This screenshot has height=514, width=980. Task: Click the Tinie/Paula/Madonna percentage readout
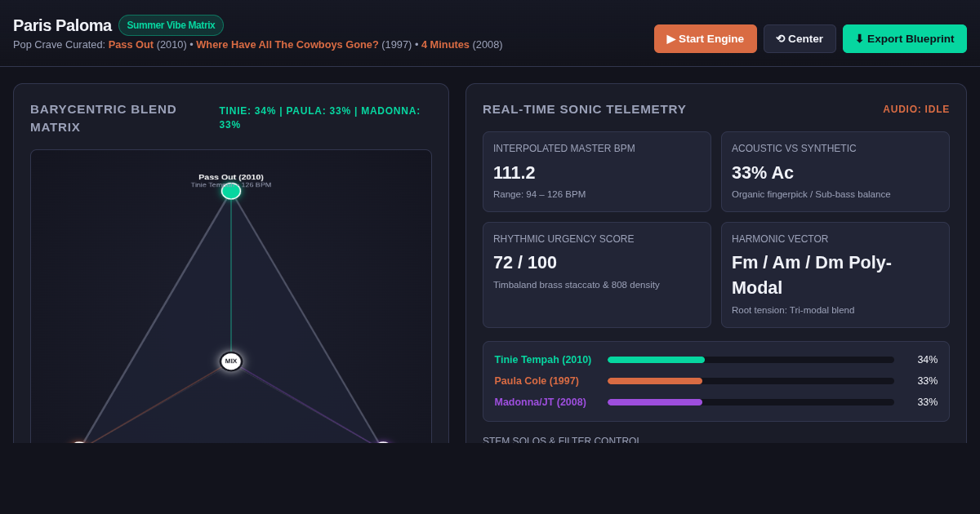pos(320,117)
